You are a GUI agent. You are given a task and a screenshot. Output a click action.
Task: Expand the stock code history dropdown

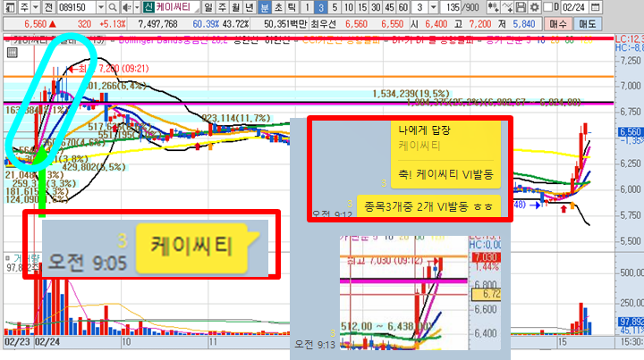tap(100, 7)
